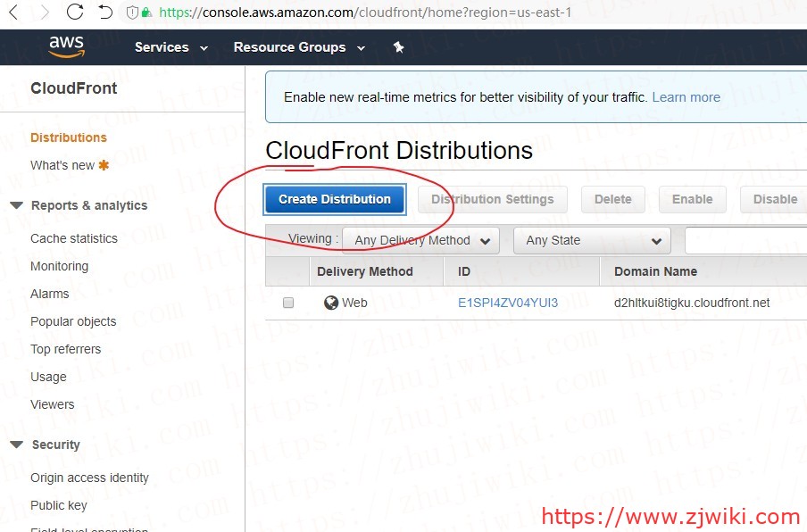Open the Any Delivery Method dropdown
The width and height of the screenshot is (807, 532).
click(x=420, y=239)
